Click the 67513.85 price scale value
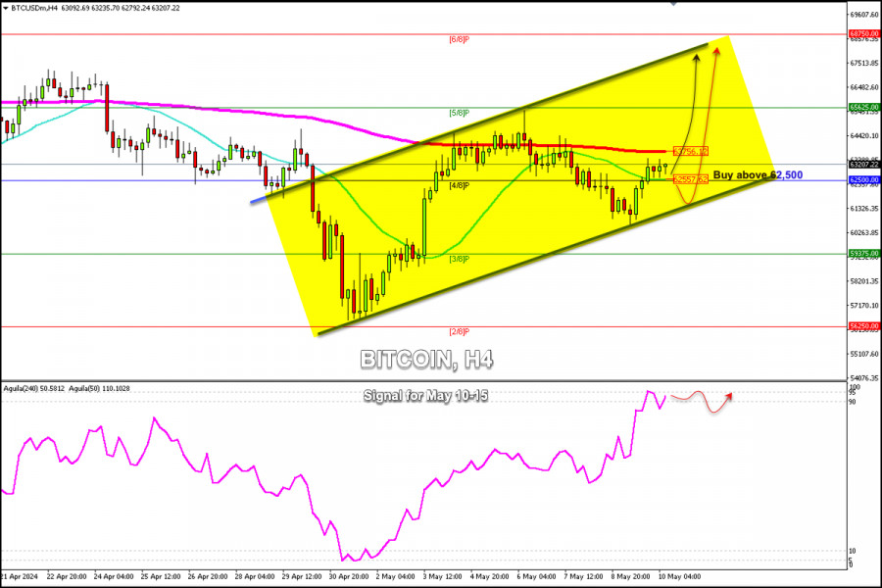 (864, 63)
